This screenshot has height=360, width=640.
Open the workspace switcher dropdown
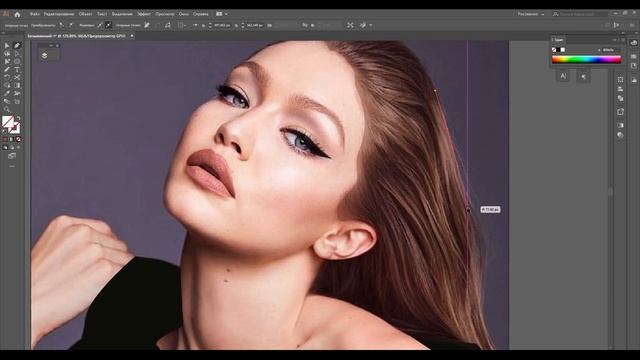click(x=531, y=14)
